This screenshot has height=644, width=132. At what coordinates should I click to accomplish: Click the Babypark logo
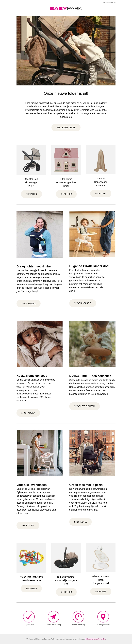66,8
